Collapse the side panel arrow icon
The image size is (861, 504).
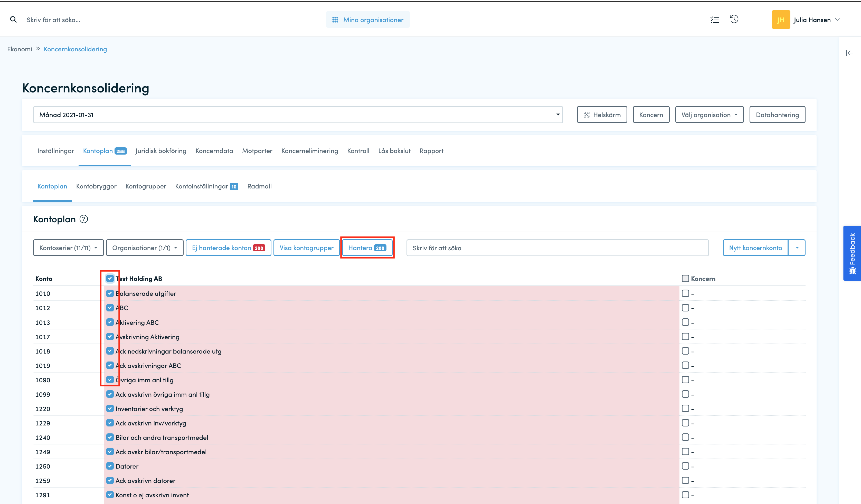[x=850, y=53]
